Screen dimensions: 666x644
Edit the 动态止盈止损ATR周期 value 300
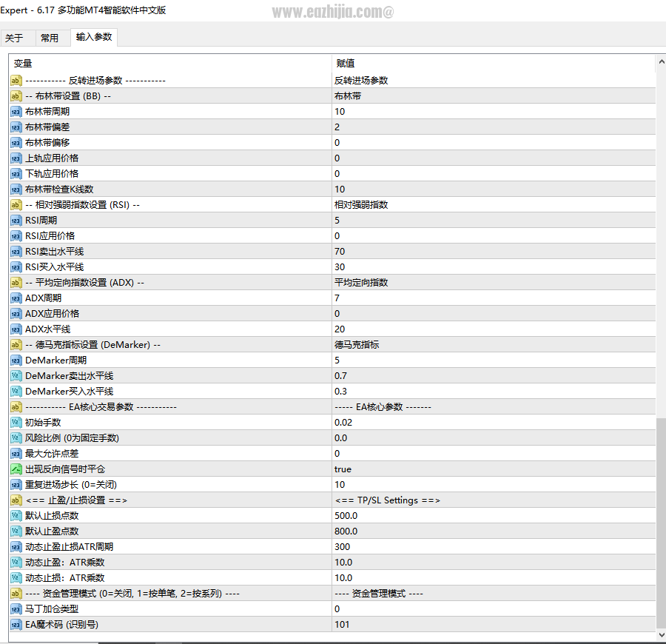[494, 547]
